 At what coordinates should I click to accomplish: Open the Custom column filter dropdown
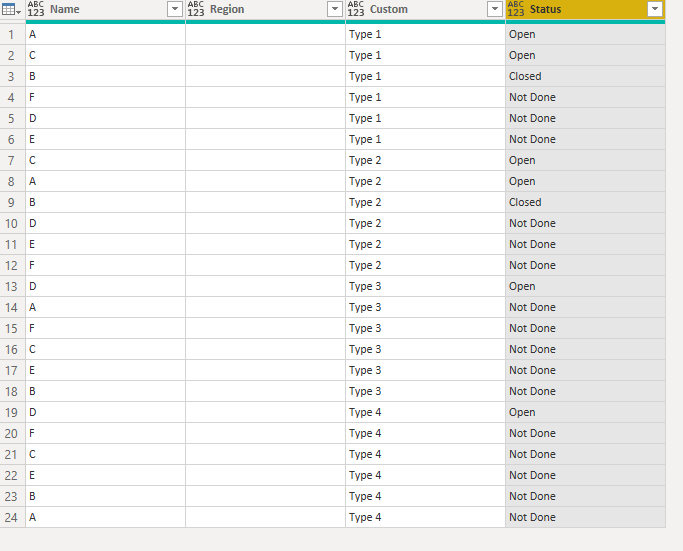point(494,9)
